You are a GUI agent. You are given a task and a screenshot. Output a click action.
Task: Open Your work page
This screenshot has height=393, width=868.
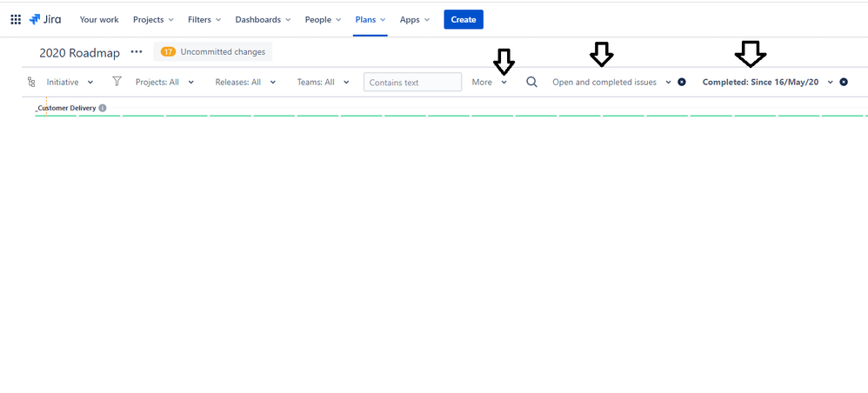[x=99, y=19]
